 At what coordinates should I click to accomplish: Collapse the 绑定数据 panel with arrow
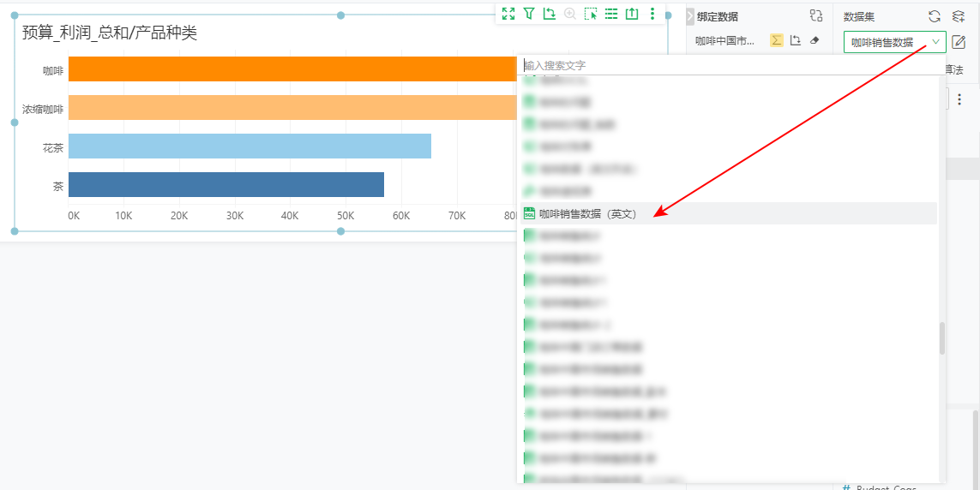coord(691,16)
